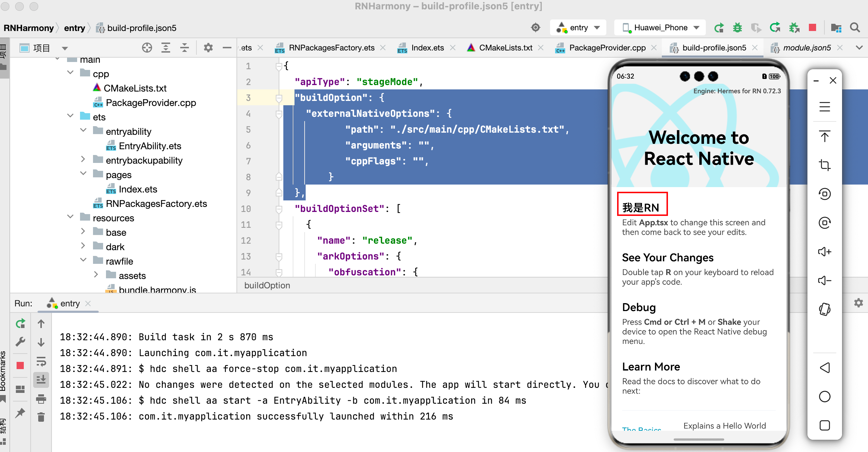
Task: Collapse the ets folder
Action: 70,116
